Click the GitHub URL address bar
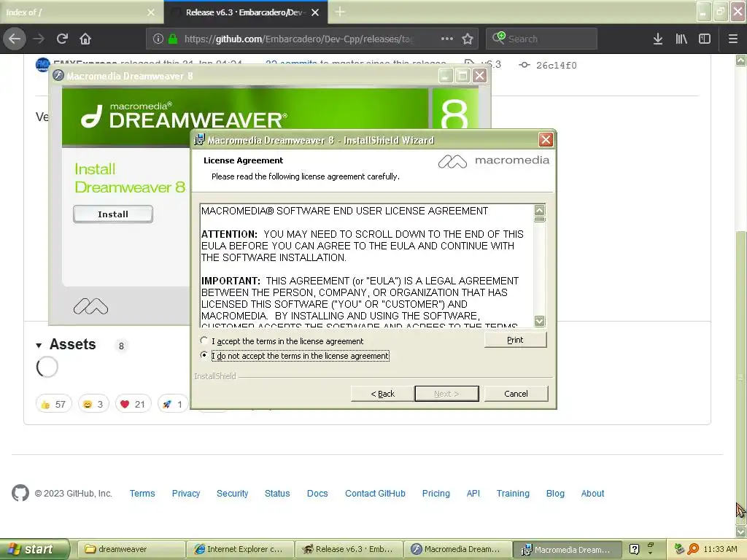 pyautogui.click(x=311, y=39)
